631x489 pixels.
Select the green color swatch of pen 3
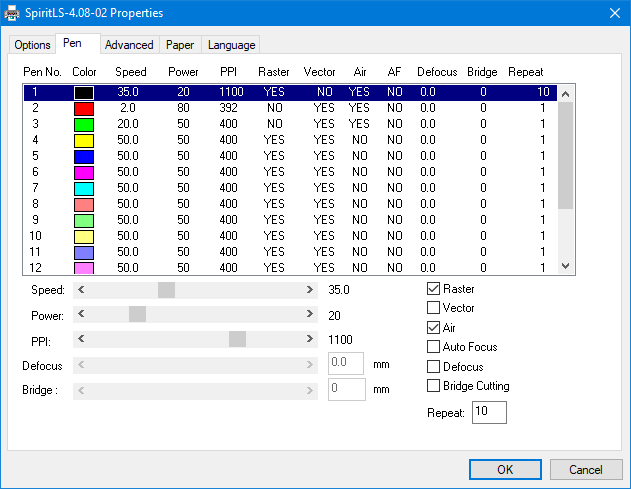(x=84, y=125)
